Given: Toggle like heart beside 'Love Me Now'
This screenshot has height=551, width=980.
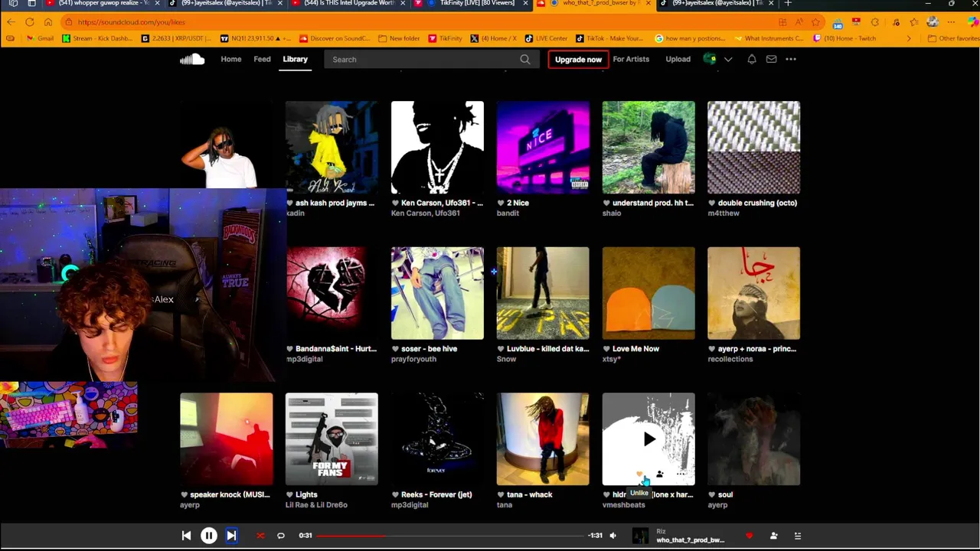Looking at the screenshot, I should pos(606,349).
